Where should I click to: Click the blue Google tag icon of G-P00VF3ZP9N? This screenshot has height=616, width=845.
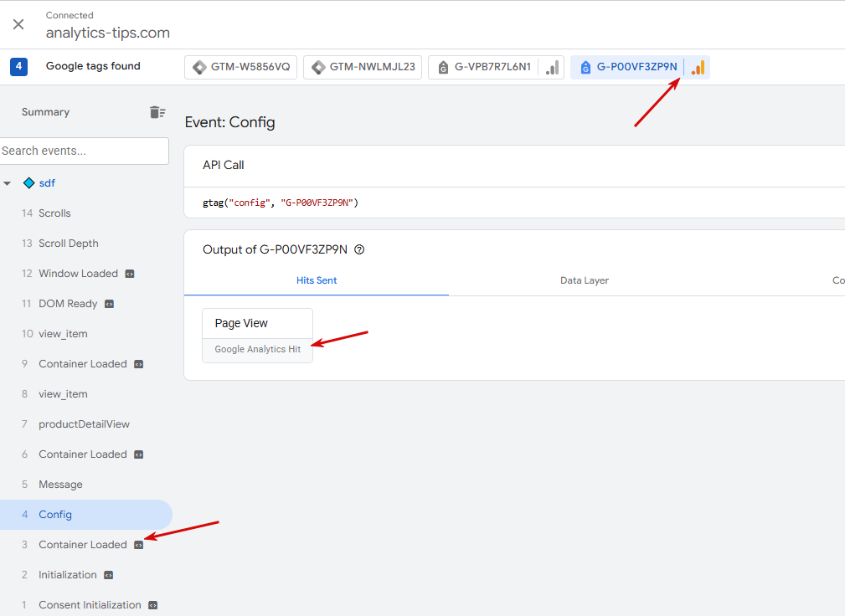coord(585,67)
